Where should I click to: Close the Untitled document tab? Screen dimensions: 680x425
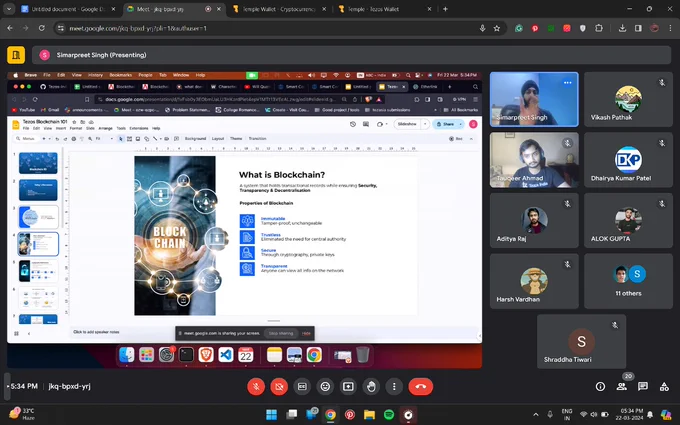[114, 9]
